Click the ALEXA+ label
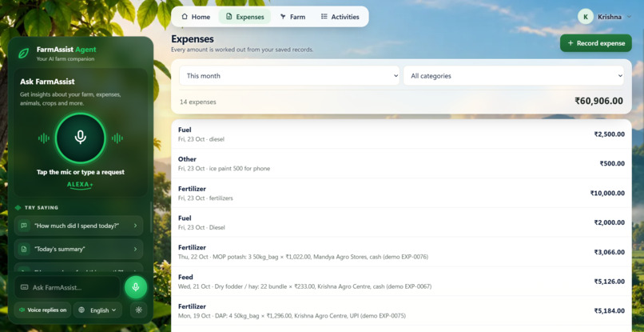Viewport: 644px width, 332px height. pos(80,185)
